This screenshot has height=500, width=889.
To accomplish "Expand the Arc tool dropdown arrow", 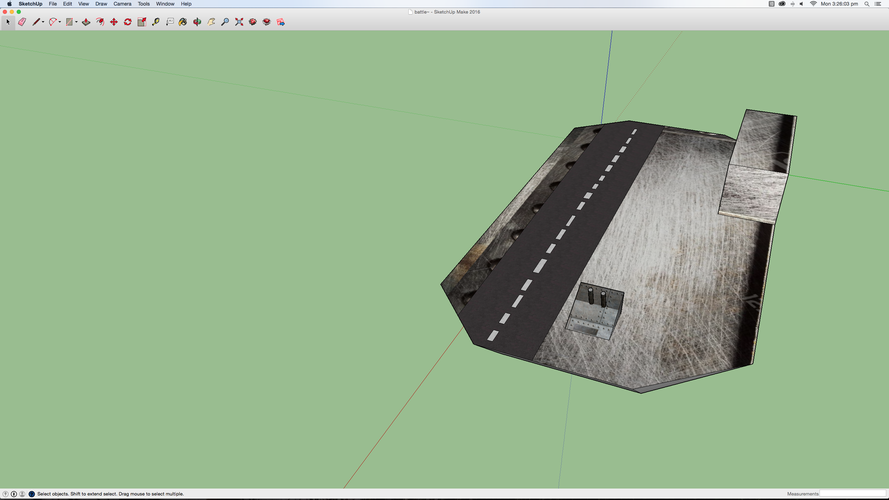I will pos(60,22).
